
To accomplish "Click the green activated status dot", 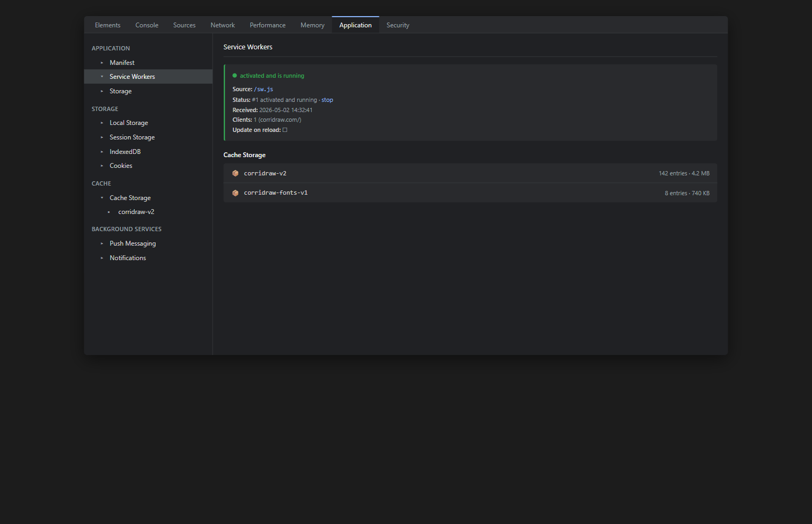I will coord(235,76).
